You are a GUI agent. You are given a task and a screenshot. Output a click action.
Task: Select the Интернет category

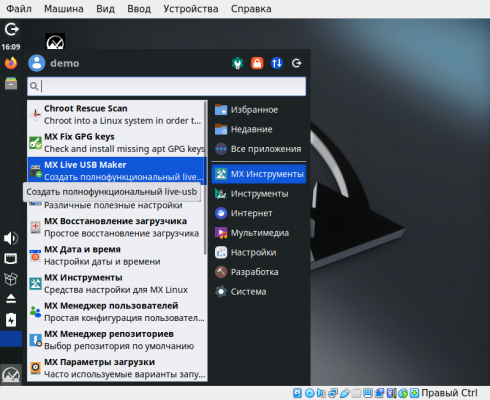pos(259,213)
